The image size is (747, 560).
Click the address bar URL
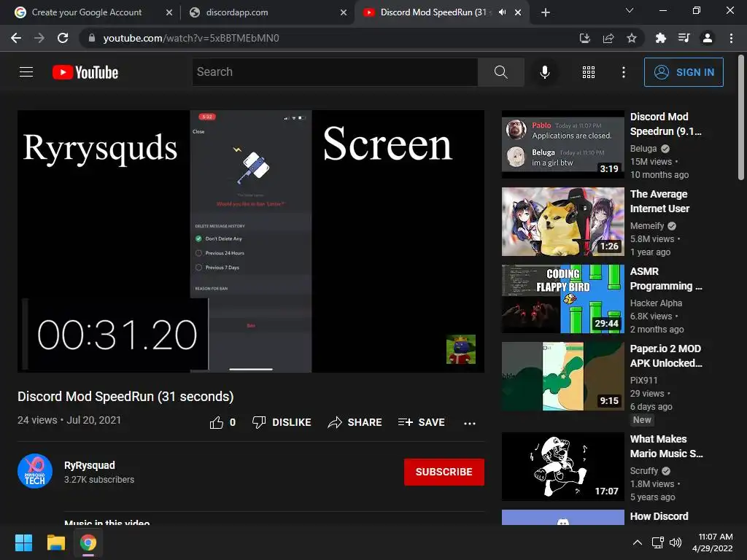coord(191,38)
